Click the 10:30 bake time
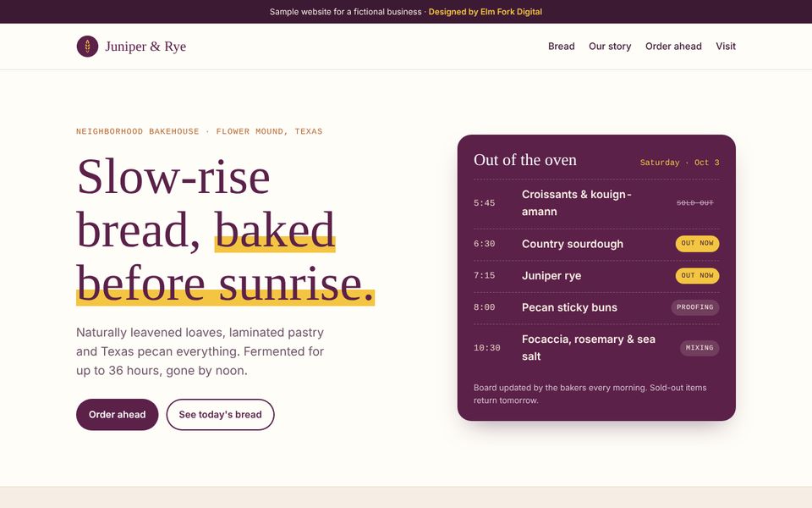812x508 pixels. 487,348
